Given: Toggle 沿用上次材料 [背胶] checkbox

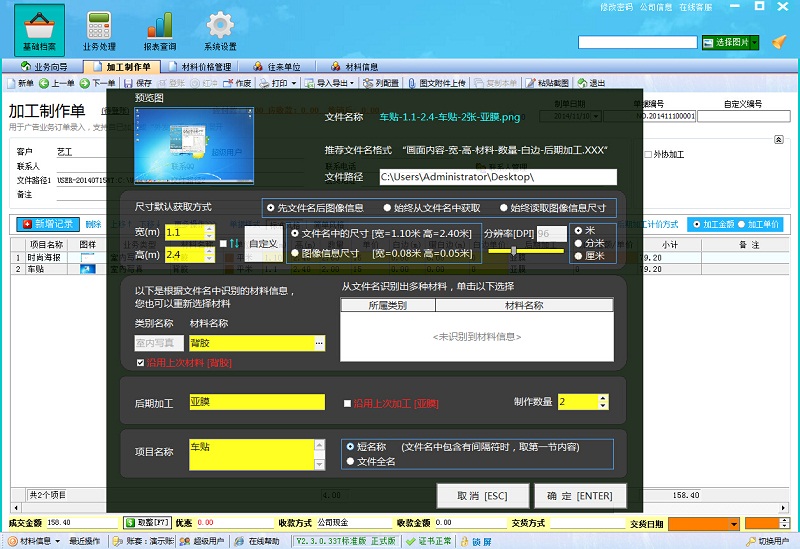Looking at the screenshot, I should coord(140,362).
